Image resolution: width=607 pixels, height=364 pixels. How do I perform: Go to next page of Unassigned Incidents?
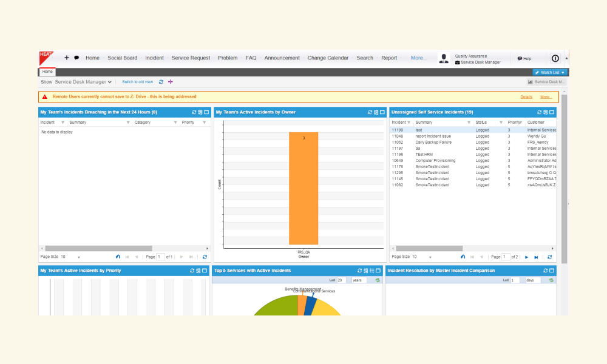526,257
